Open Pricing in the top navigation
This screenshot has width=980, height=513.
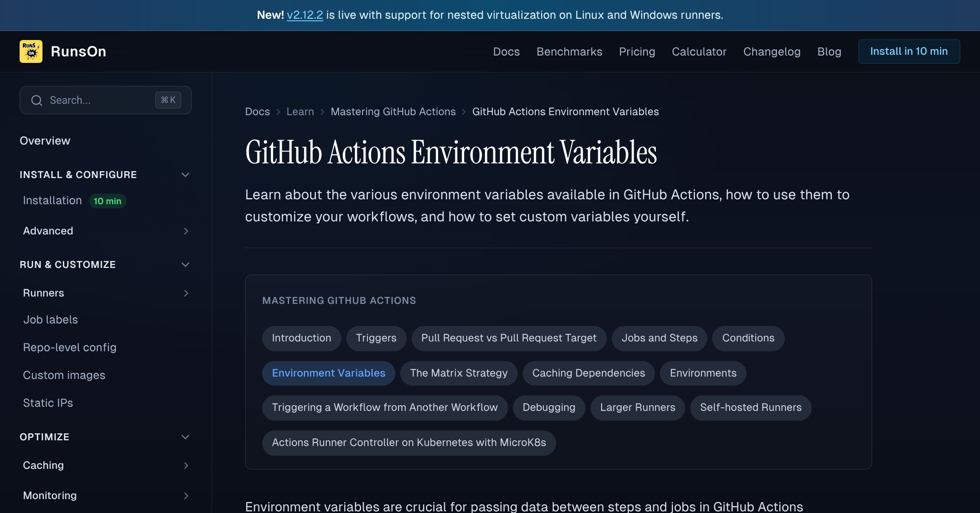coord(637,51)
